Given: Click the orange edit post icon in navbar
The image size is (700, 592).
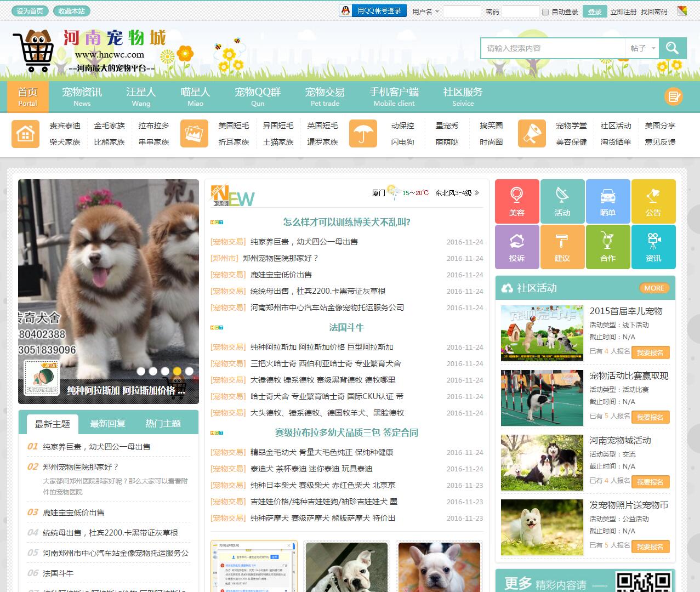Looking at the screenshot, I should pyautogui.click(x=673, y=97).
